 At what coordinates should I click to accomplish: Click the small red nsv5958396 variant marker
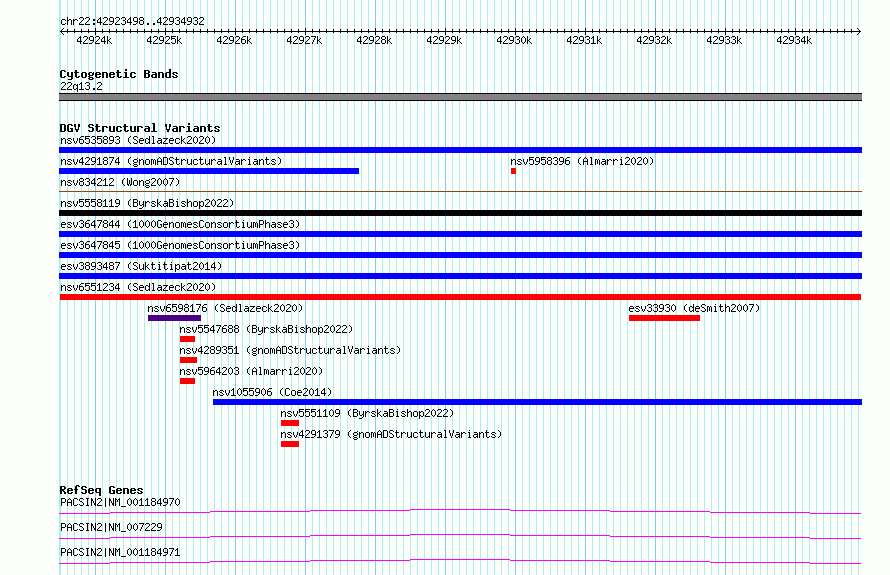(513, 171)
